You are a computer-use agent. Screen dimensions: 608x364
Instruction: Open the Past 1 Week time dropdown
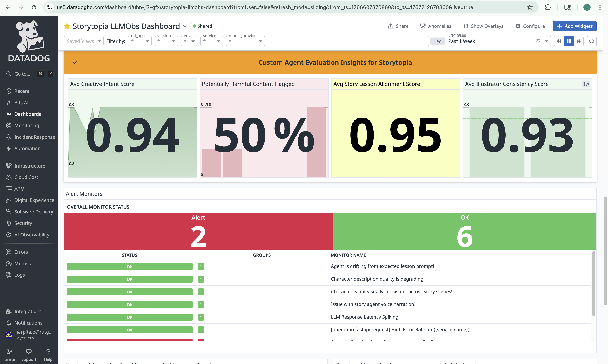click(546, 41)
